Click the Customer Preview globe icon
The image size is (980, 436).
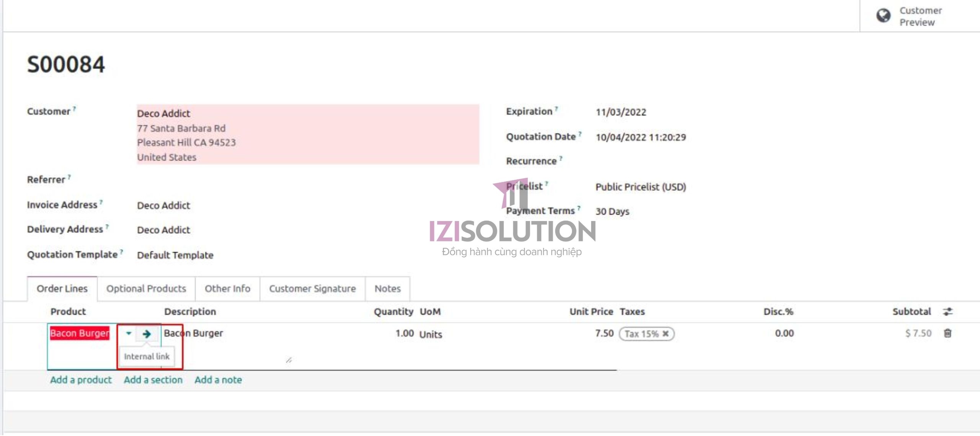883,16
